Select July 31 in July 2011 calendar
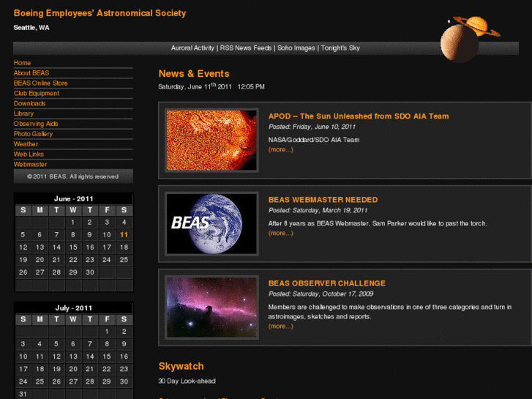532x399 pixels. tap(23, 394)
